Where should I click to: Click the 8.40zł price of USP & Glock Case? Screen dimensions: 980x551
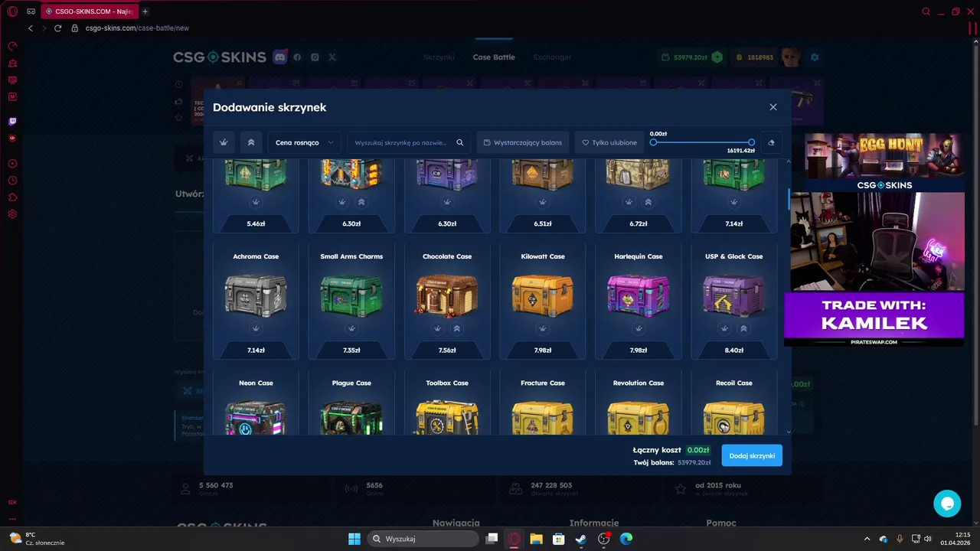click(x=734, y=350)
